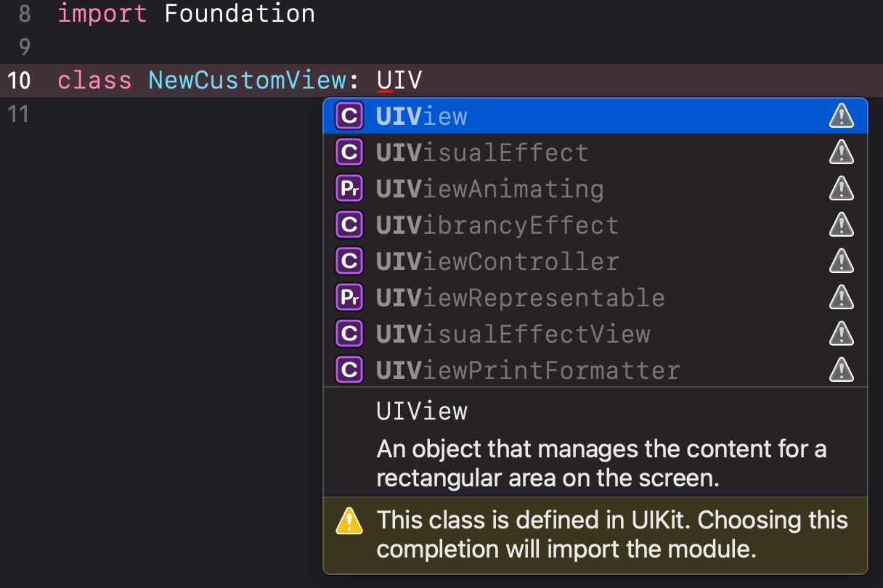Click the yellow warning icon in the UIKit notice

tap(349, 520)
